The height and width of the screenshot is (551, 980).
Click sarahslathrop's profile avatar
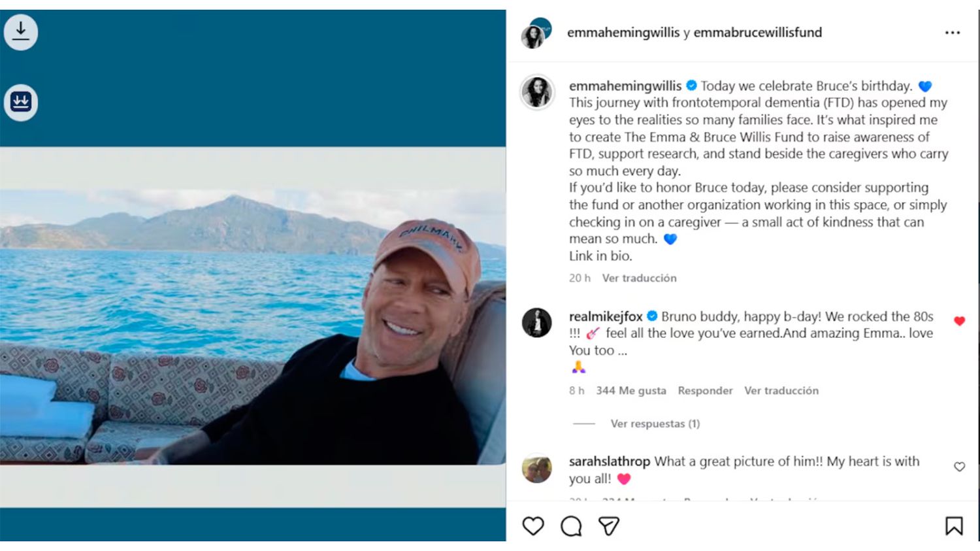point(536,469)
